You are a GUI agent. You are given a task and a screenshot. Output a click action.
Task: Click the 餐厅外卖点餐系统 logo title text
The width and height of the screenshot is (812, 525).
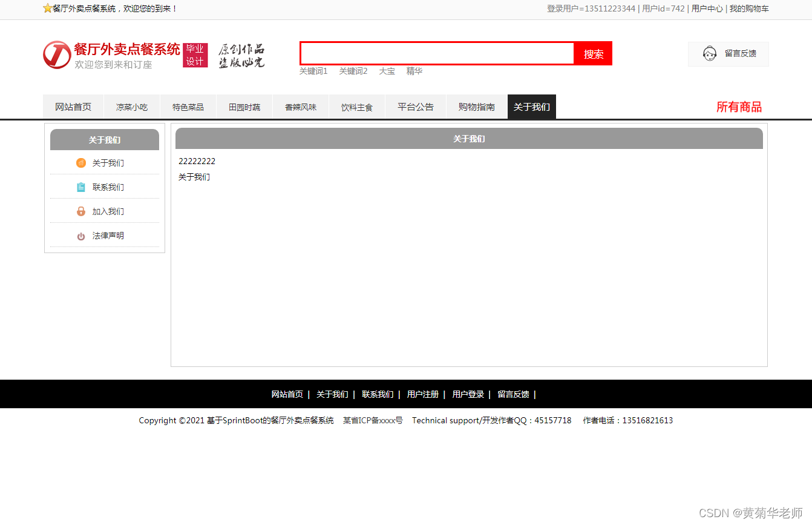click(127, 49)
